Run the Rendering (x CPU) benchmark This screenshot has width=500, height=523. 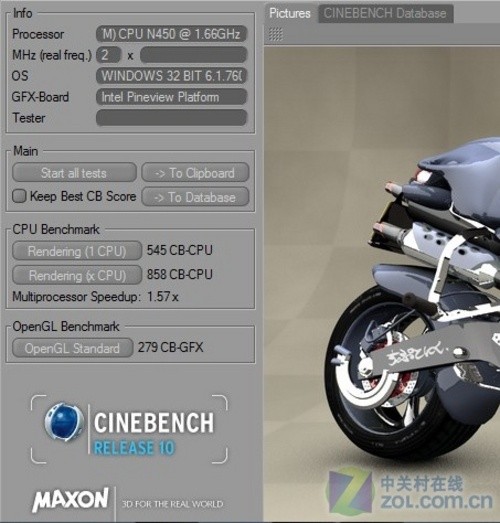(77, 275)
